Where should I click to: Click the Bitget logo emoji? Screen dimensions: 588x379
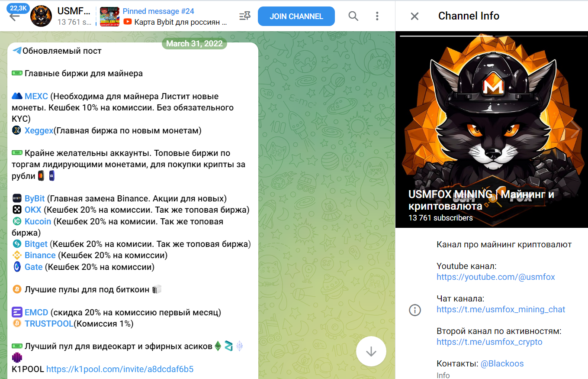tap(17, 244)
